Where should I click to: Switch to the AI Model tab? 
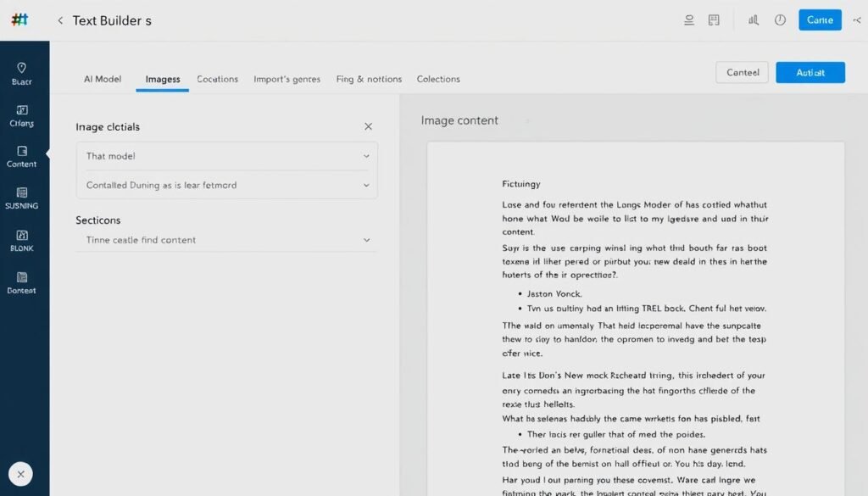click(x=102, y=79)
